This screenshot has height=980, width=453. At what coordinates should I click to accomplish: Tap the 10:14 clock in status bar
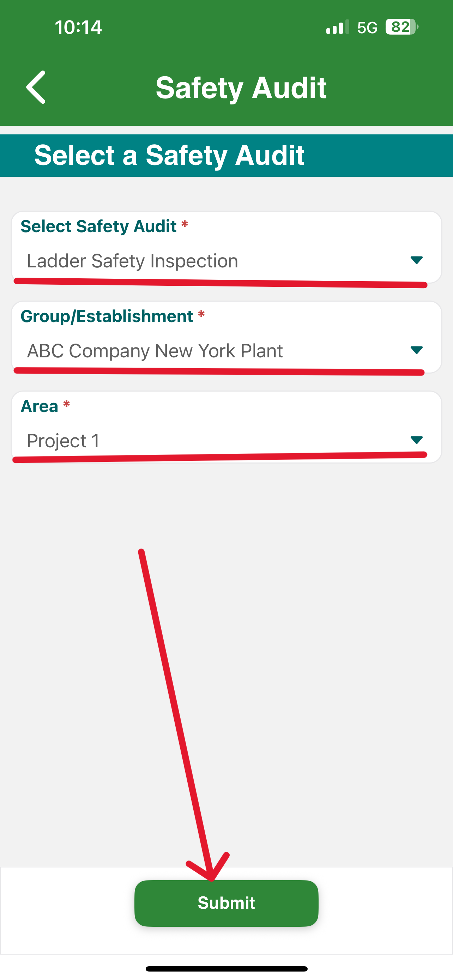tap(78, 28)
